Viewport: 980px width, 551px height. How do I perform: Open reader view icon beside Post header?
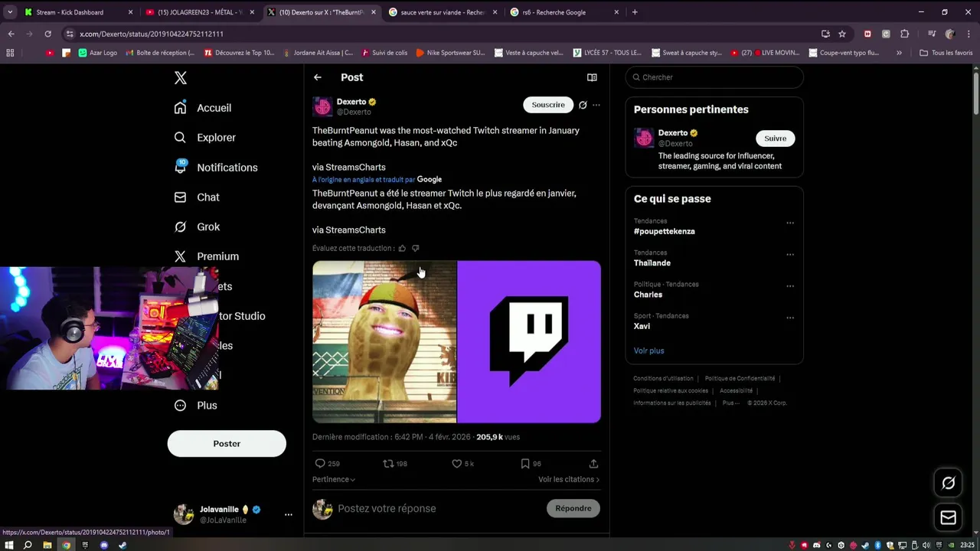(x=592, y=77)
